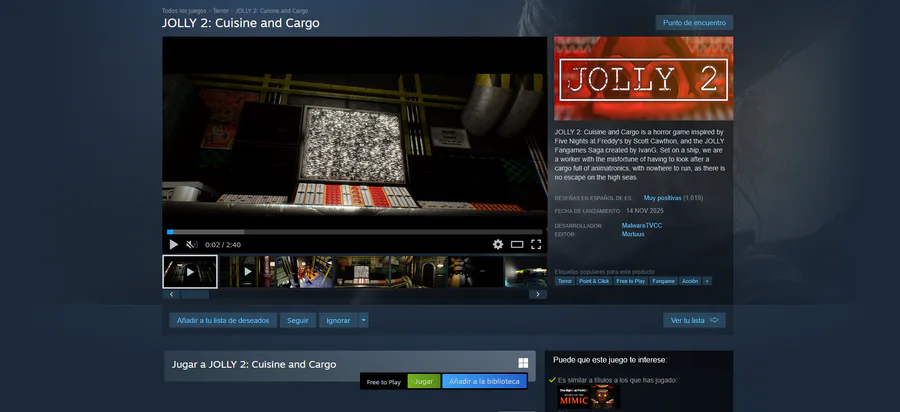Toggle theater mode on video
Screen dimensions: 900x412
coord(517,244)
